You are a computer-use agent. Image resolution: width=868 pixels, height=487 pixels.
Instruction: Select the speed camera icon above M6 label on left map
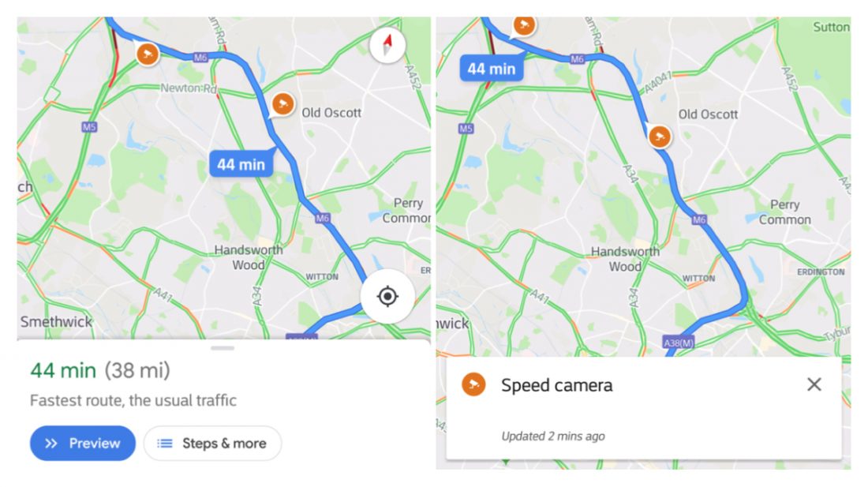click(148, 54)
